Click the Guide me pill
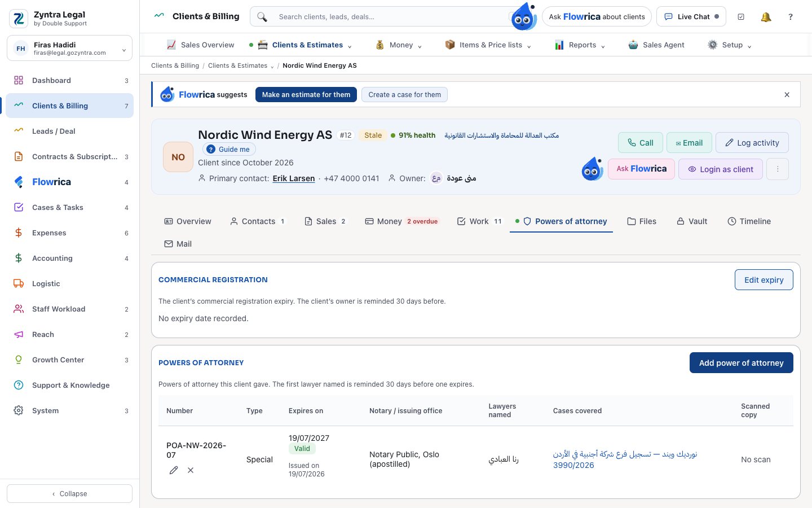 coord(229,149)
